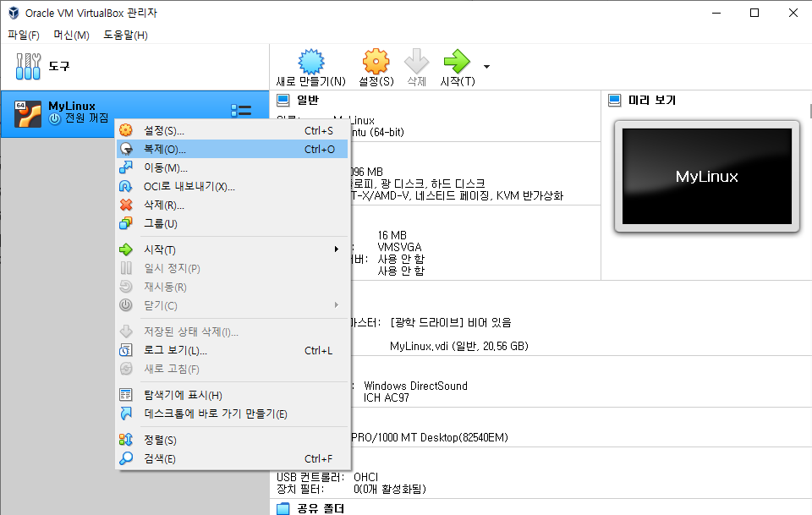812x515 pixels.
Task: Click the OCI export icon in menu
Action: click(126, 186)
